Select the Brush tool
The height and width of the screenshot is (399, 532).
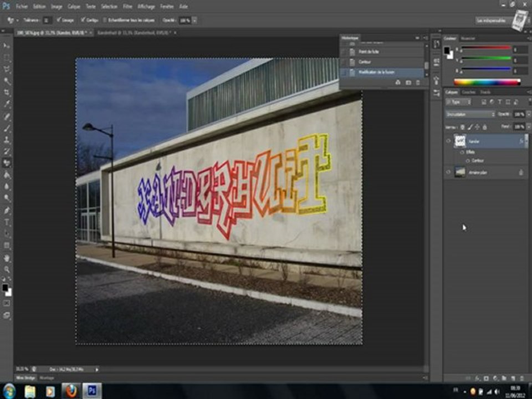7,128
